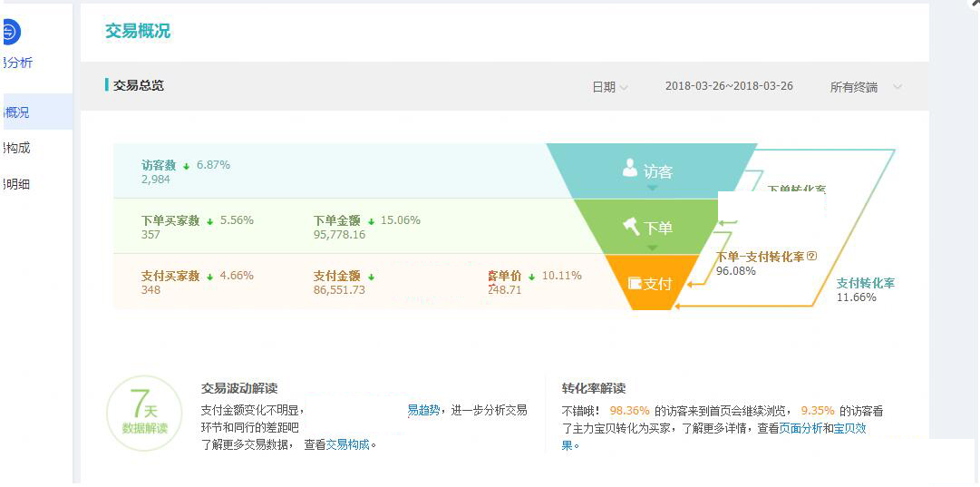Click the 交易波动解读 heading
The image size is (980, 487).
[x=239, y=388]
